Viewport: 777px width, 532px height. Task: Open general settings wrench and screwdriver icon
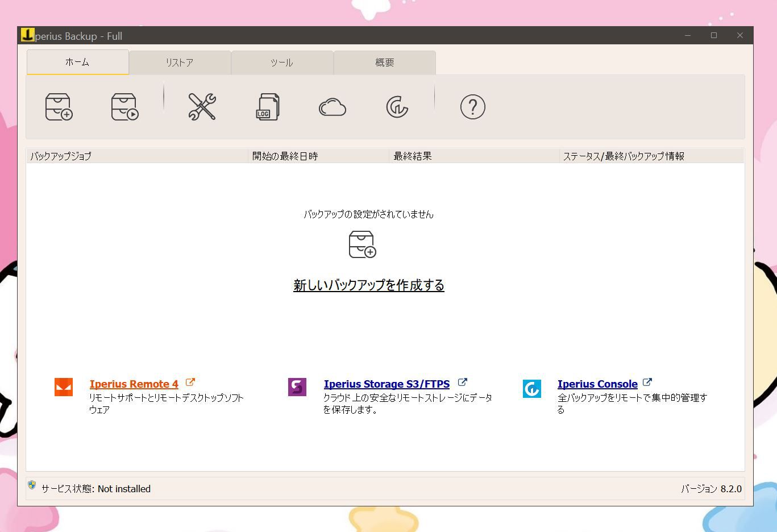coord(202,107)
